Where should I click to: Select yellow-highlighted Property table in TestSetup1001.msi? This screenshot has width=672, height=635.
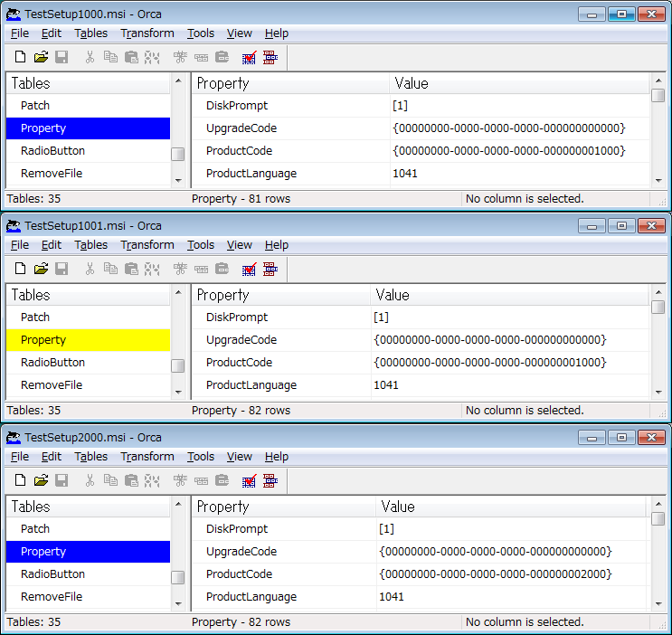pos(43,340)
